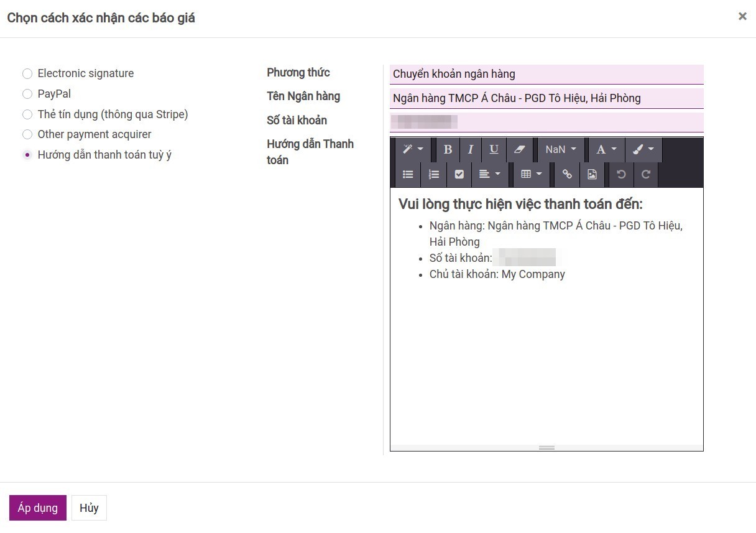This screenshot has width=756, height=533.
Task: Close the dialog with the X
Action: coord(742,17)
